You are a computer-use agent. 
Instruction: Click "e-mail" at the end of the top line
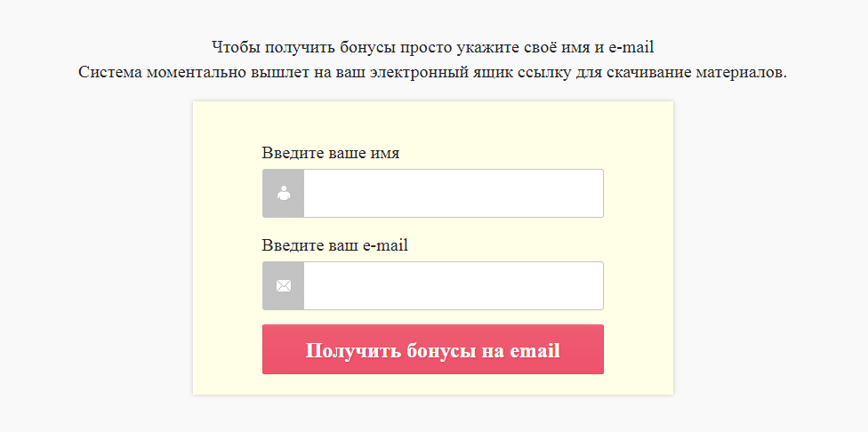631,47
